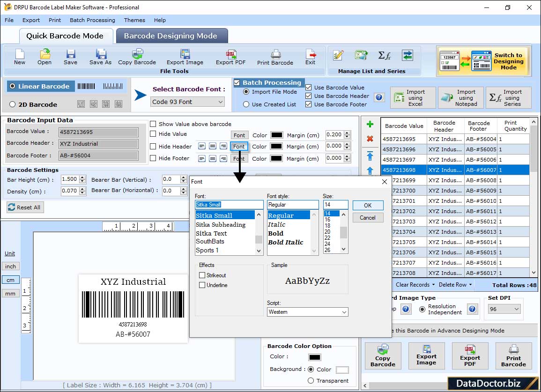Click Print Barcode in File Tools toolbar
Image resolution: width=541 pixels, height=392 pixels.
(x=275, y=57)
